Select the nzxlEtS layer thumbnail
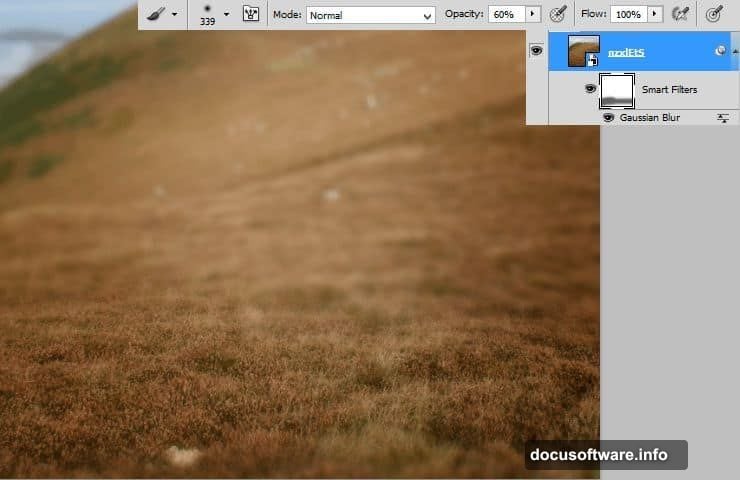This screenshot has height=480, width=740. point(583,51)
